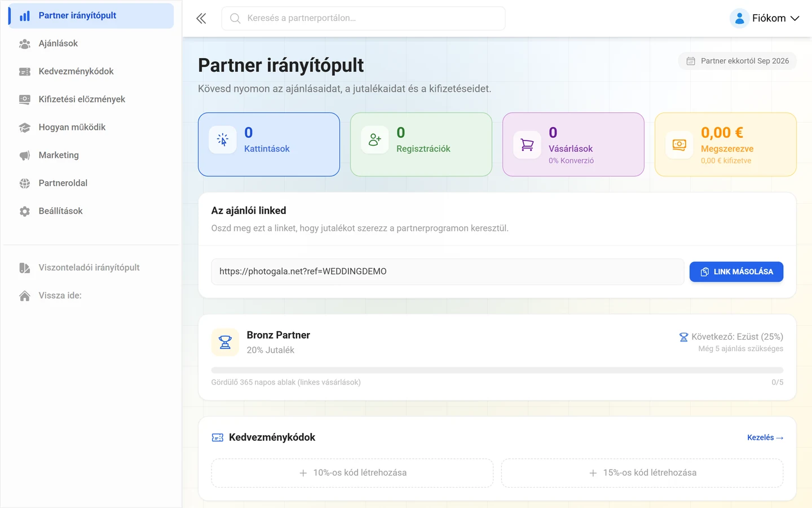The image size is (812, 508).
Task: Click the Még 5 ajánlás szükséges text
Action: [741, 349]
